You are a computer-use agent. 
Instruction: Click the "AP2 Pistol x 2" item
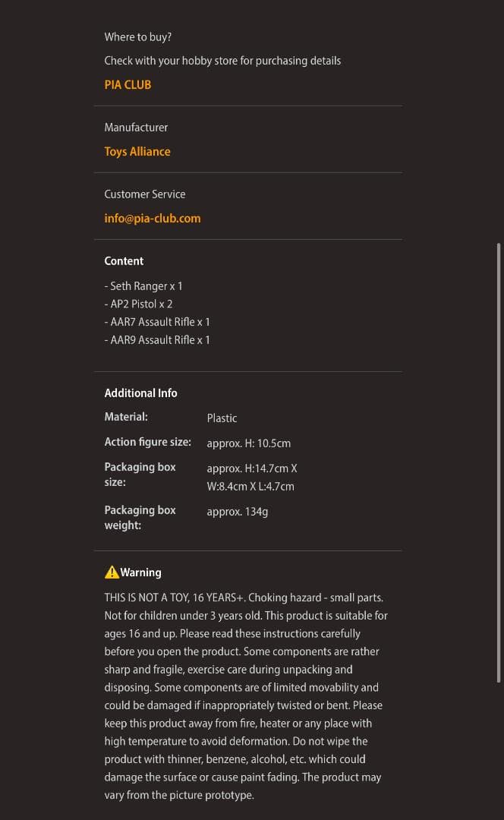(138, 304)
